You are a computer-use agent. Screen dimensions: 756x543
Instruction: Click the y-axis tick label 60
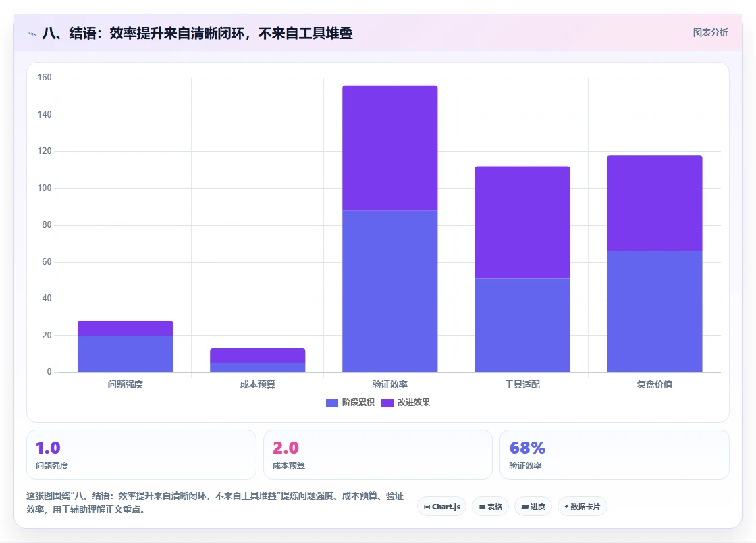(x=47, y=262)
